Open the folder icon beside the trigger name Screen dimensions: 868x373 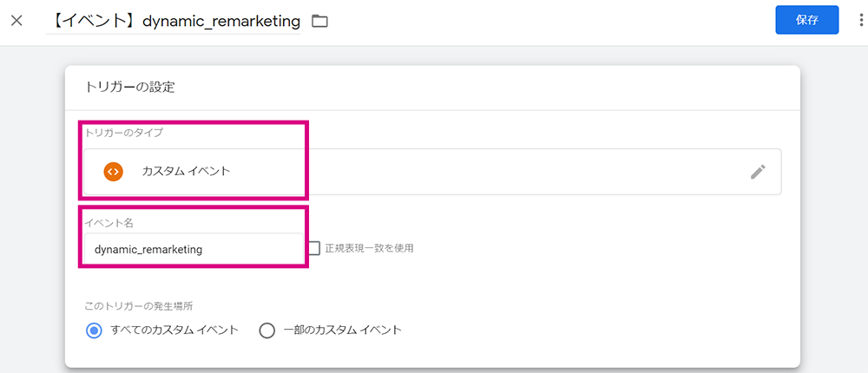[320, 22]
